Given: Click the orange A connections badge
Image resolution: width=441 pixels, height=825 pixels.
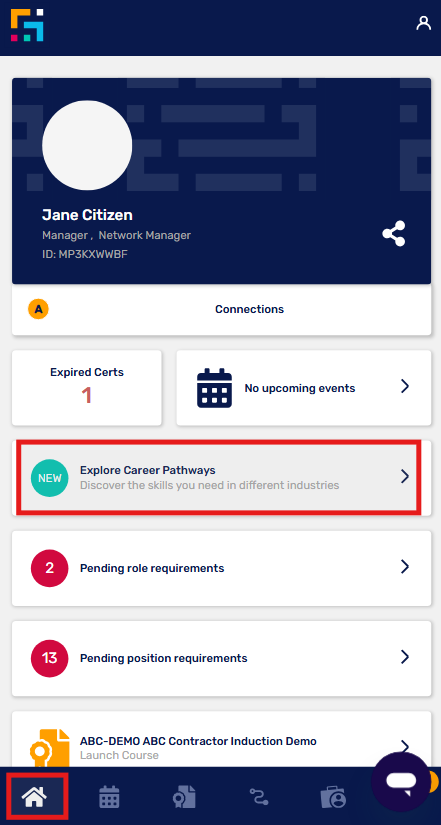Looking at the screenshot, I should [x=38, y=309].
